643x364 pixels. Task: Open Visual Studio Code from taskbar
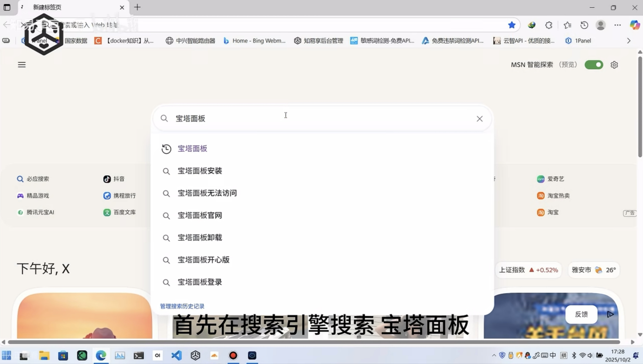(177, 355)
